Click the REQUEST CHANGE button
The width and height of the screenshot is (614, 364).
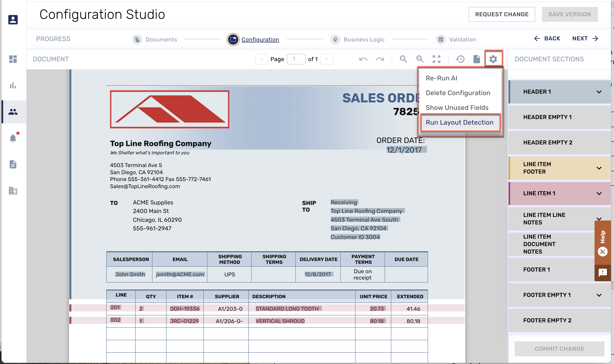pos(502,14)
